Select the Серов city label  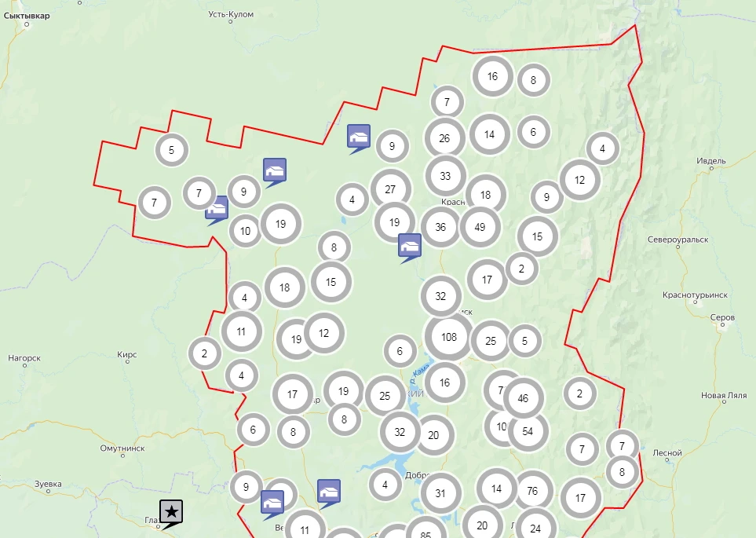pyautogui.click(x=721, y=317)
